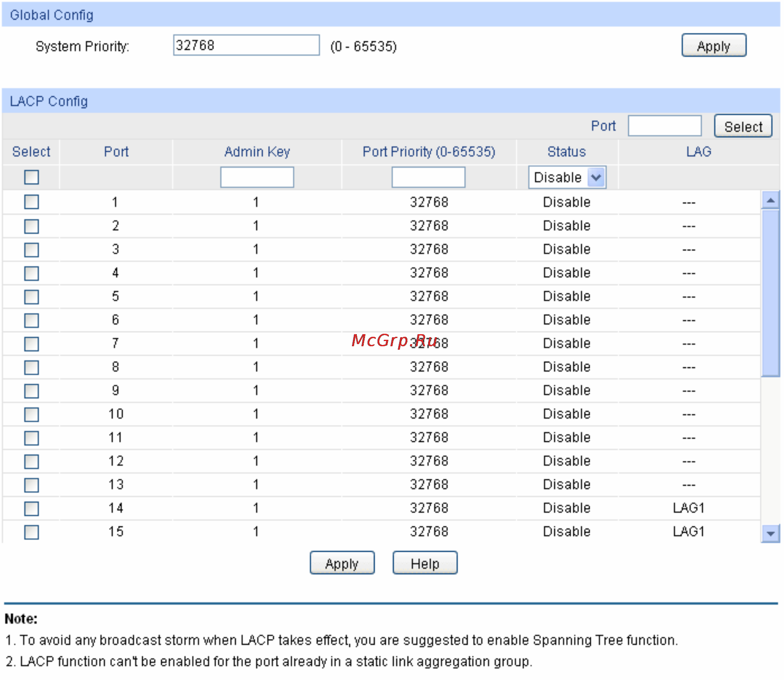Check the box for port 1
Screen dimensions: 784x680
coord(32,202)
